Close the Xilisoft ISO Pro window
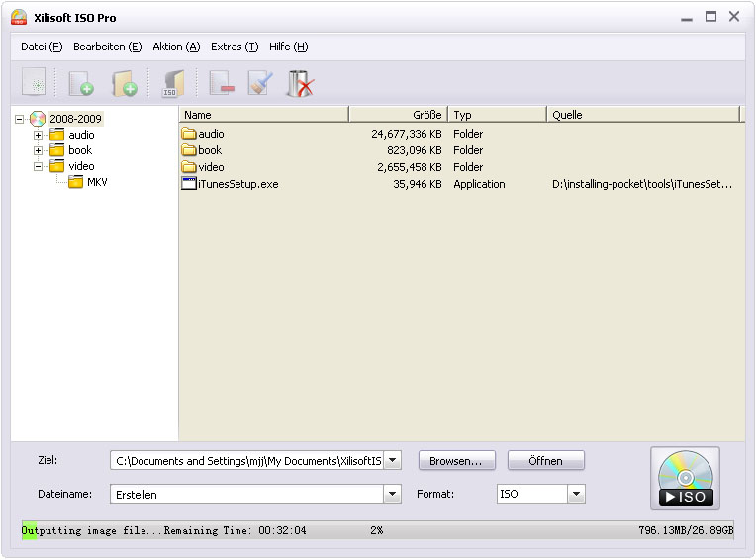The image size is (756, 560). [x=734, y=17]
